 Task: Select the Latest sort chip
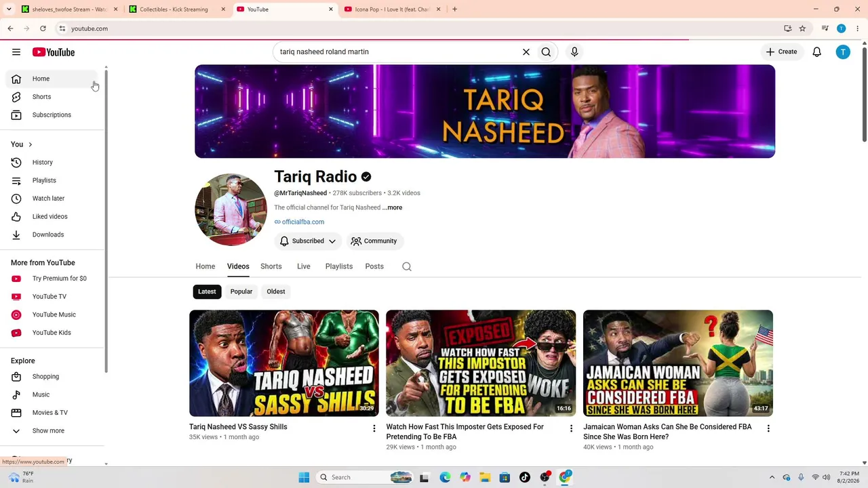point(207,291)
